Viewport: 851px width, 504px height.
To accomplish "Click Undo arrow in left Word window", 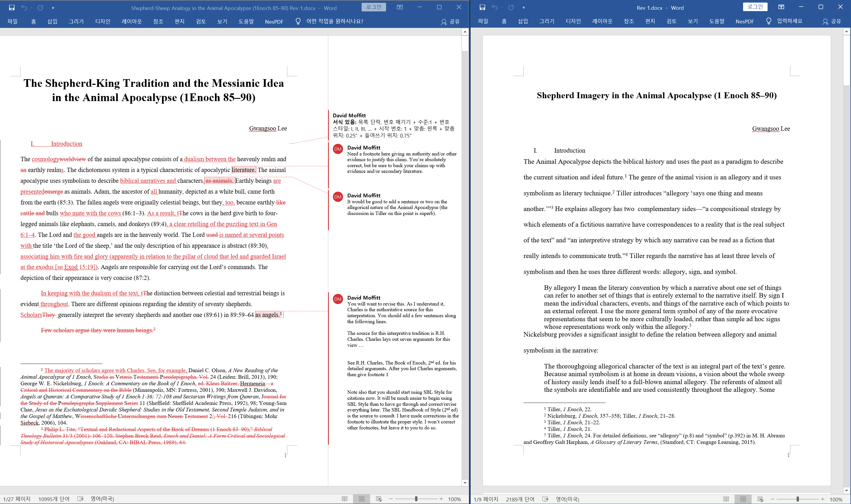I will pyautogui.click(x=24, y=7).
